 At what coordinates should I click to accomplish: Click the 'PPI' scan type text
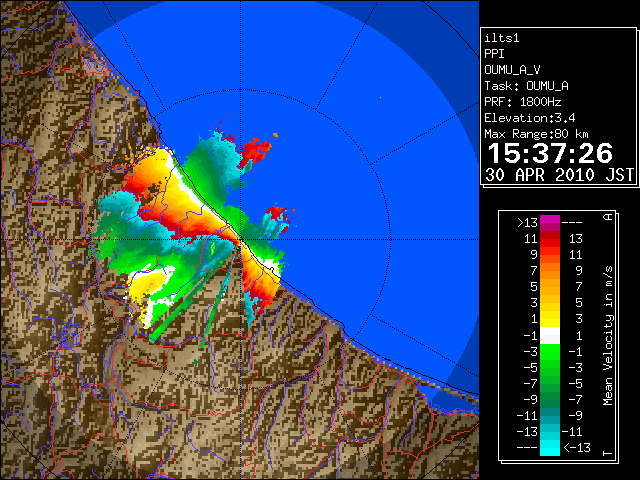[494, 54]
